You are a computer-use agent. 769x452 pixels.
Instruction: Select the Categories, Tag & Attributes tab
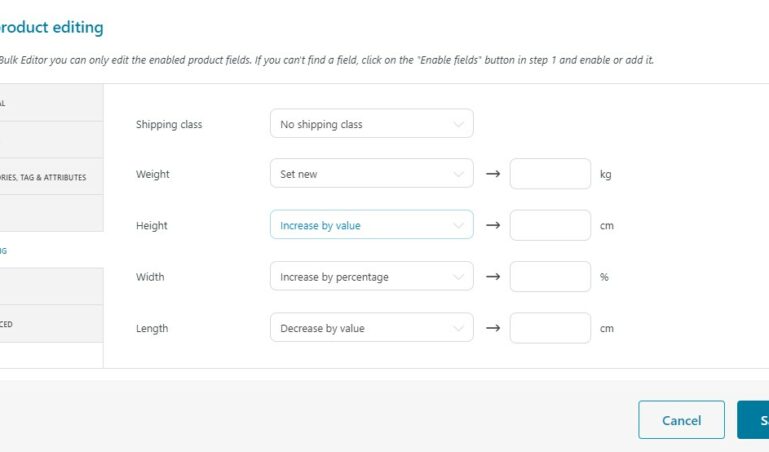pyautogui.click(x=51, y=176)
